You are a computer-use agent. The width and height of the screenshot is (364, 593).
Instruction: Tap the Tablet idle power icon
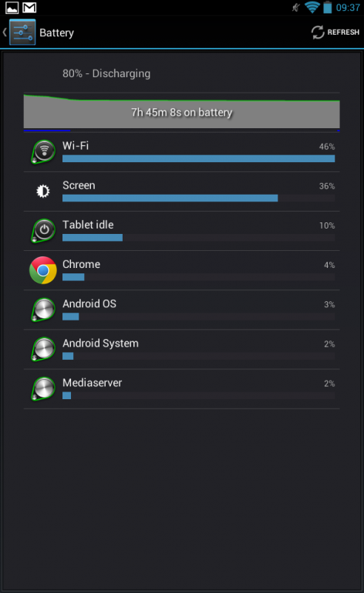pos(43,231)
